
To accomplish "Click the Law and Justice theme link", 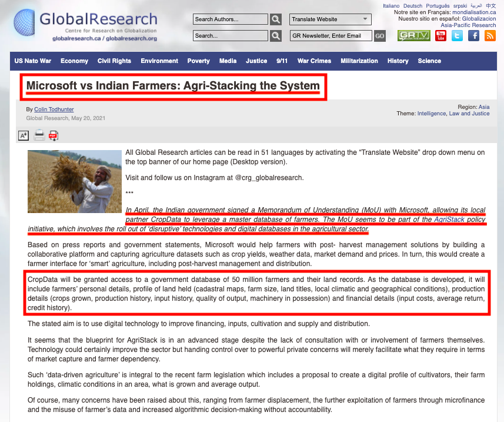I will point(469,114).
